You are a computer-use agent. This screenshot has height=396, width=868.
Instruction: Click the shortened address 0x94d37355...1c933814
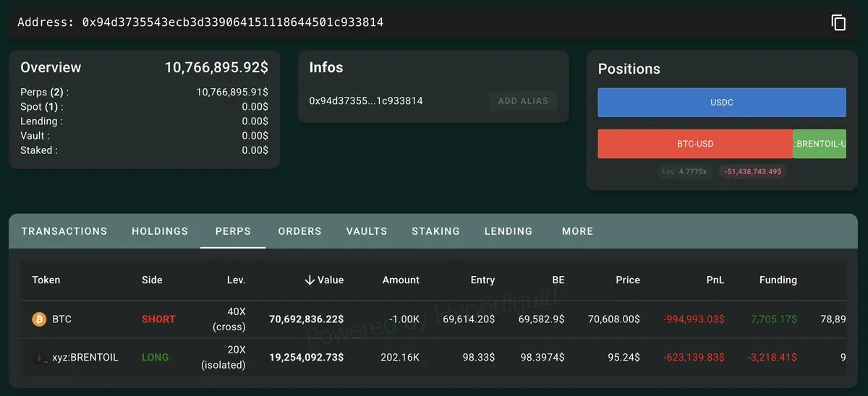[x=366, y=101]
